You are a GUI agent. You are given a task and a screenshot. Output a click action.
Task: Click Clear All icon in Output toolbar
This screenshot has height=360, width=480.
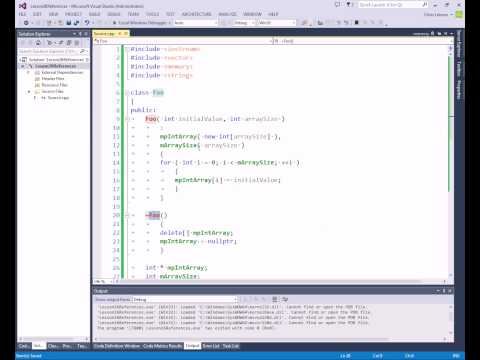(275, 299)
